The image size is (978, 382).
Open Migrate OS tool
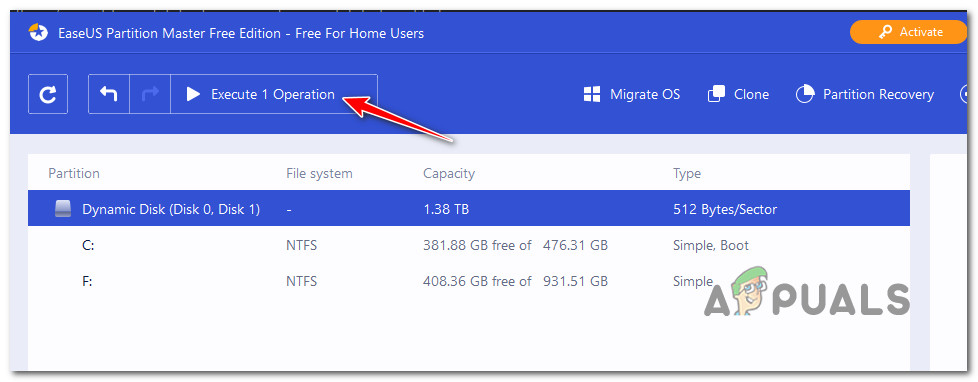click(x=632, y=94)
